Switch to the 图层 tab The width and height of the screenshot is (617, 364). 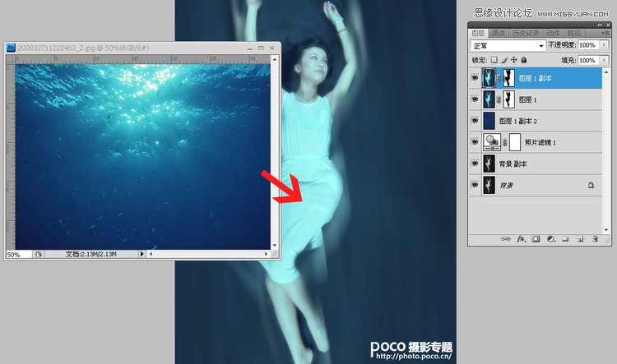[478, 34]
